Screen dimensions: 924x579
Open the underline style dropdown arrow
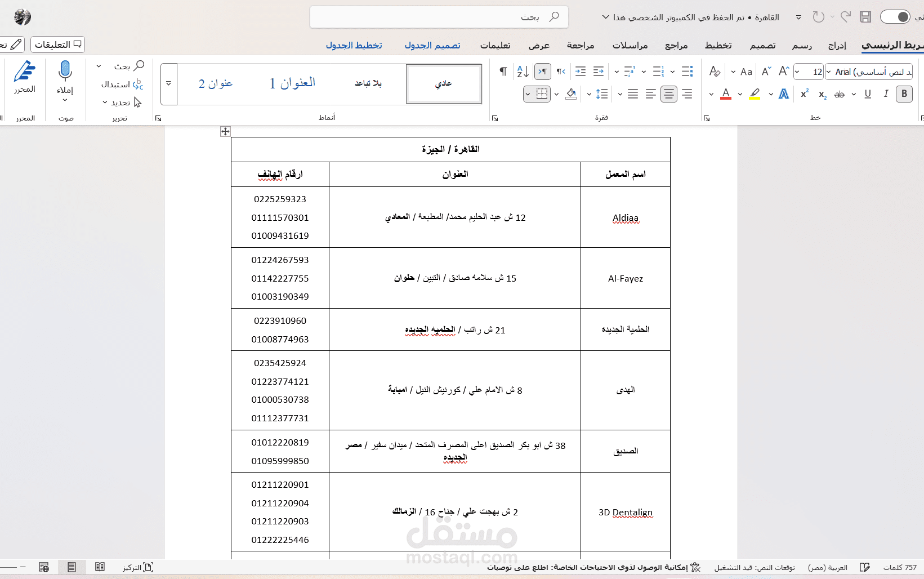pyautogui.click(x=854, y=94)
